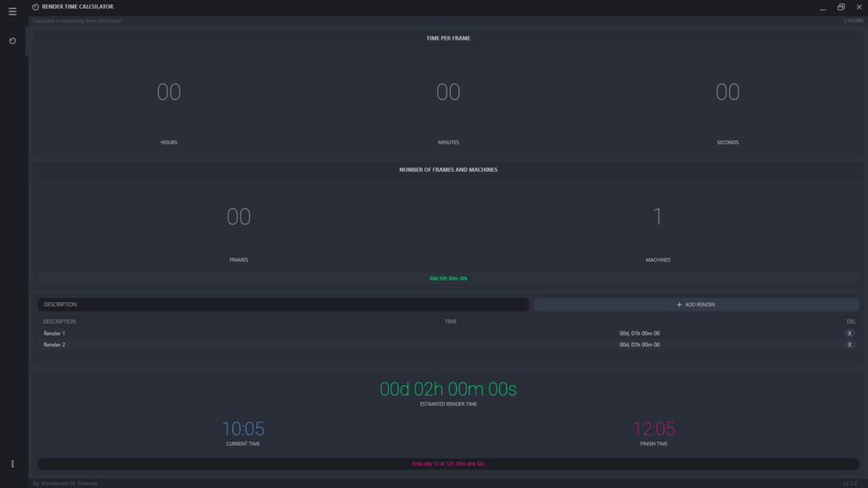Click the DESCRIPTION column header
Screen dimensions: 868x488
pyautogui.click(x=60, y=321)
